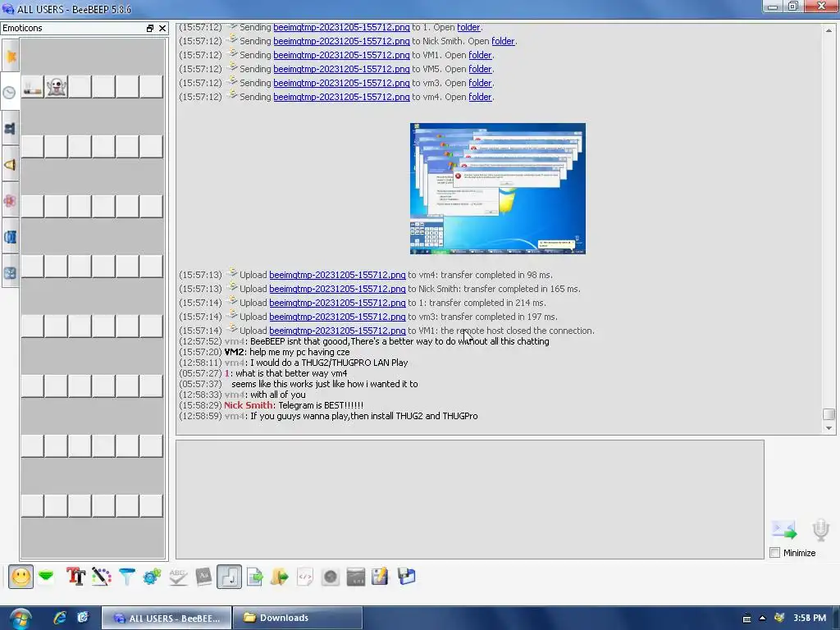
Task: Select the bell objects emoticon tab
Action: (x=11, y=164)
